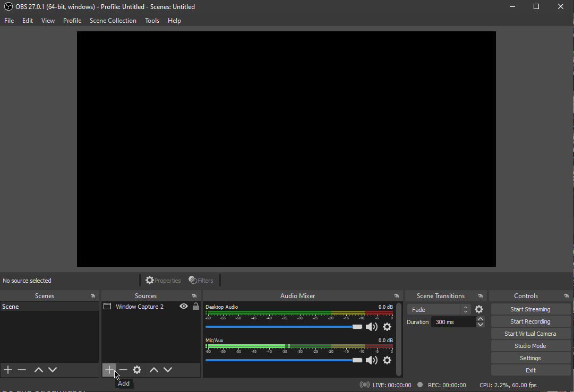Viewport: 574px width, 392px height.
Task: Open source properties gear in Sources toolbar
Action: click(137, 370)
